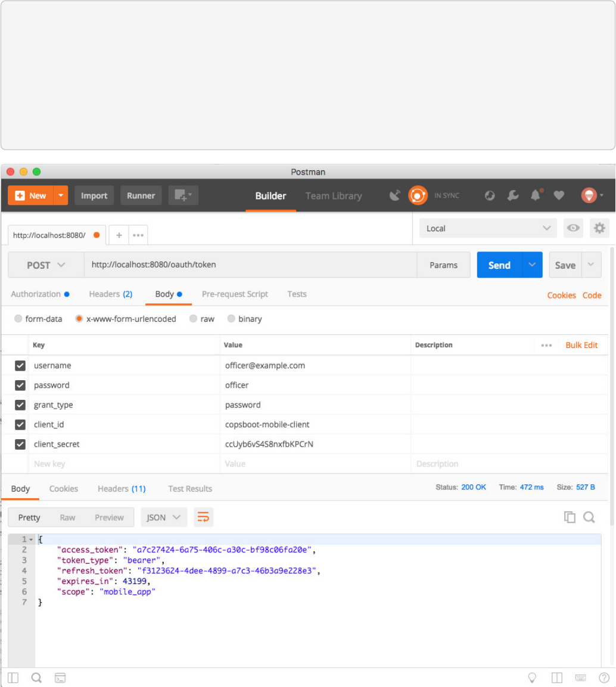Open the New button dropdown arrow
Image resolution: width=616 pixels, height=687 pixels.
point(60,195)
